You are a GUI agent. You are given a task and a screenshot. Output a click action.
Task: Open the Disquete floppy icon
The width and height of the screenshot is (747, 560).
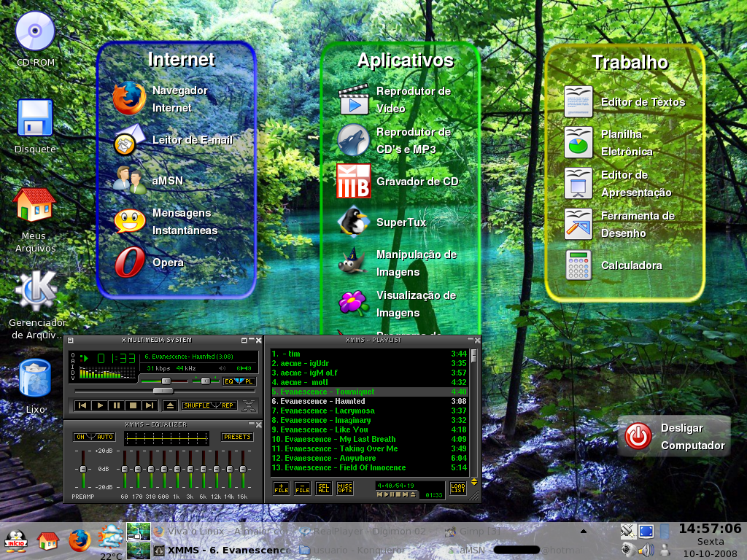[35, 117]
